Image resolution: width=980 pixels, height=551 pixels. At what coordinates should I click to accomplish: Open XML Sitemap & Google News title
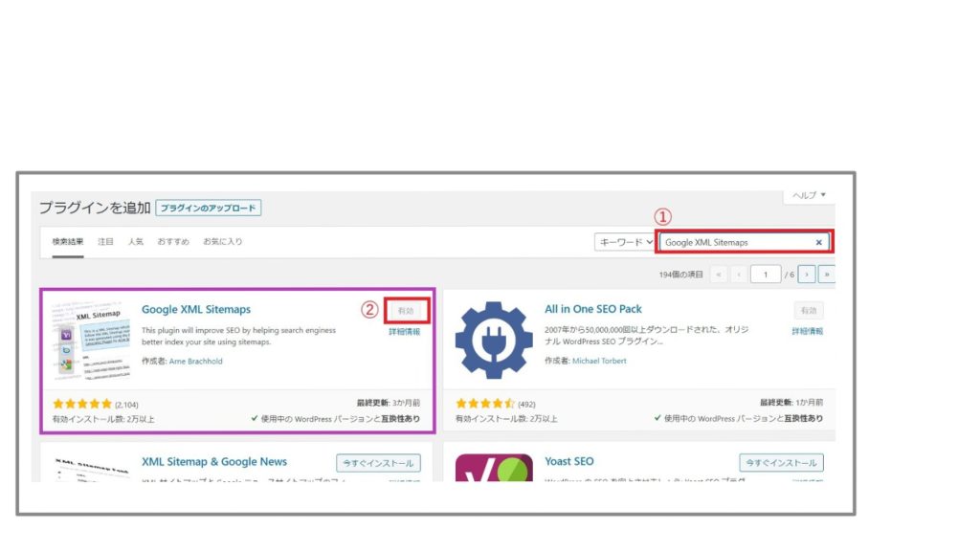214,462
